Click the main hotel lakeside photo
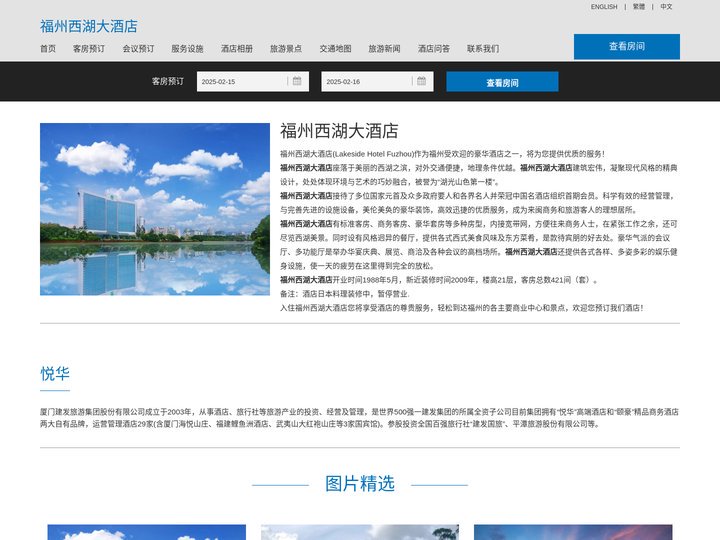This screenshot has width=720, height=540. (155, 209)
